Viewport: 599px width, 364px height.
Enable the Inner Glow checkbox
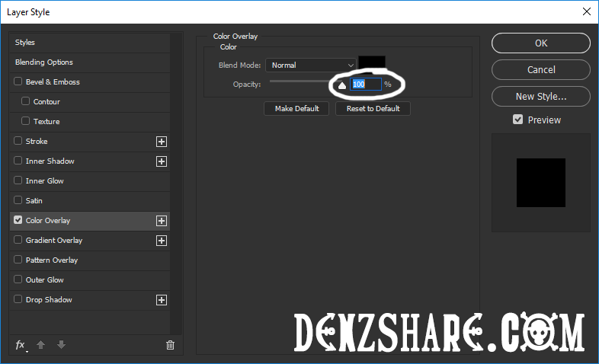(18, 180)
